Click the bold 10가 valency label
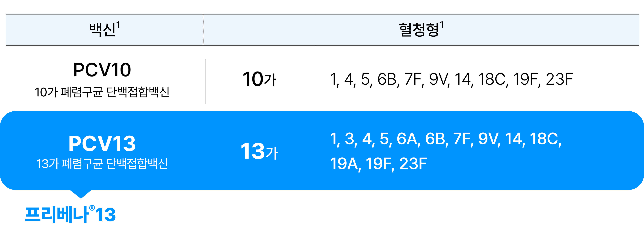Image resolution: width=644 pixels, height=242 pixels. pos(259,79)
